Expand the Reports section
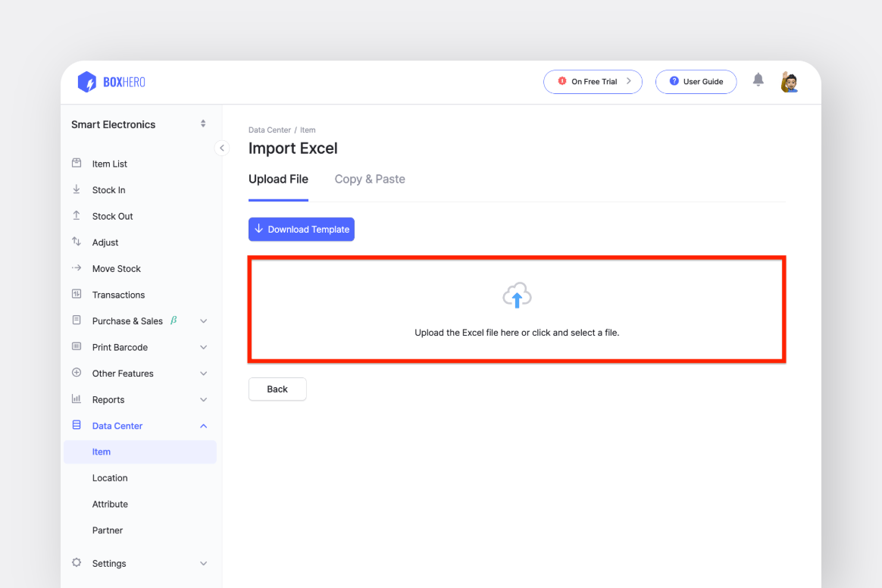882x588 pixels. [x=203, y=400]
